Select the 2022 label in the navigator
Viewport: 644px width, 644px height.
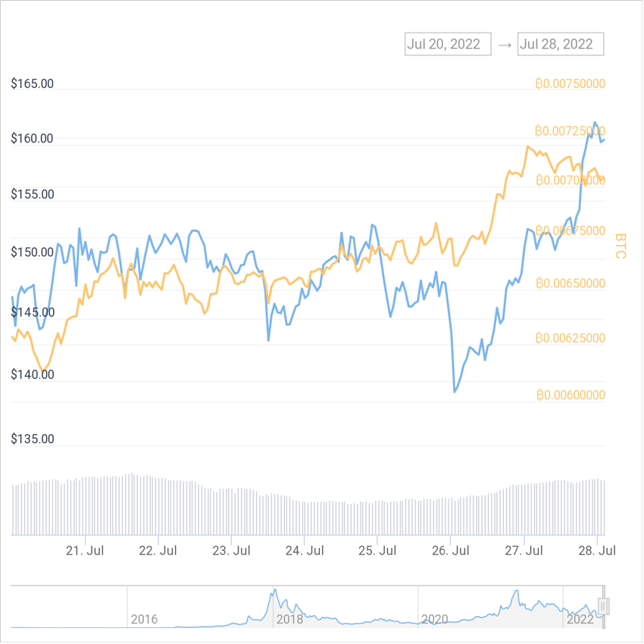(580, 619)
